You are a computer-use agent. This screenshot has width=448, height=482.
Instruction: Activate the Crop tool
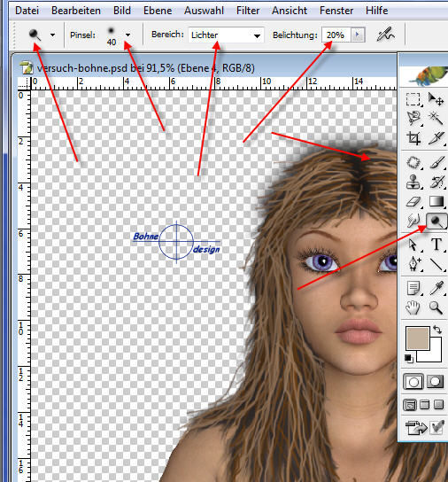(x=413, y=137)
